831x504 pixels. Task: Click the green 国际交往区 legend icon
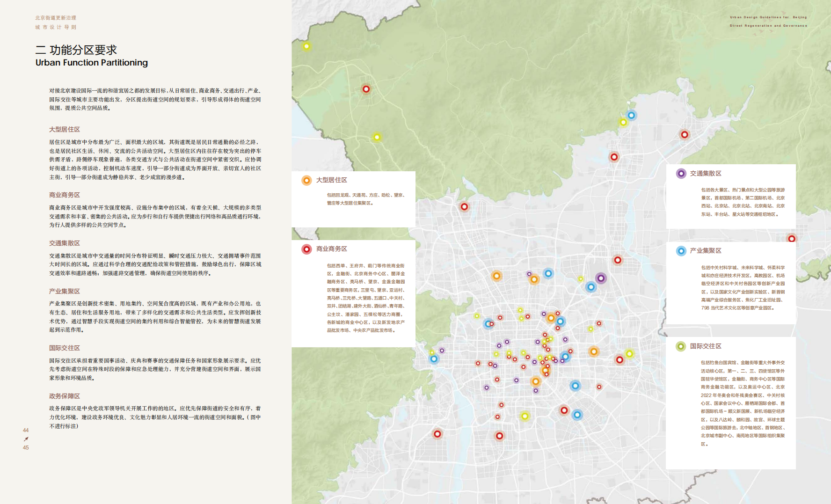681,346
